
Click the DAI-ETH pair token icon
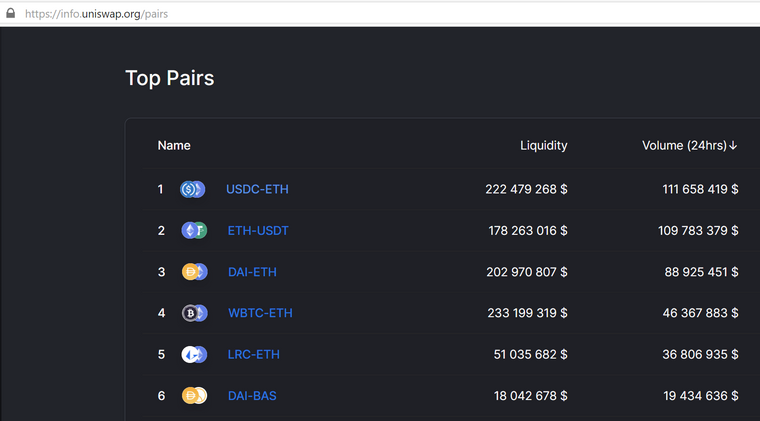(194, 272)
